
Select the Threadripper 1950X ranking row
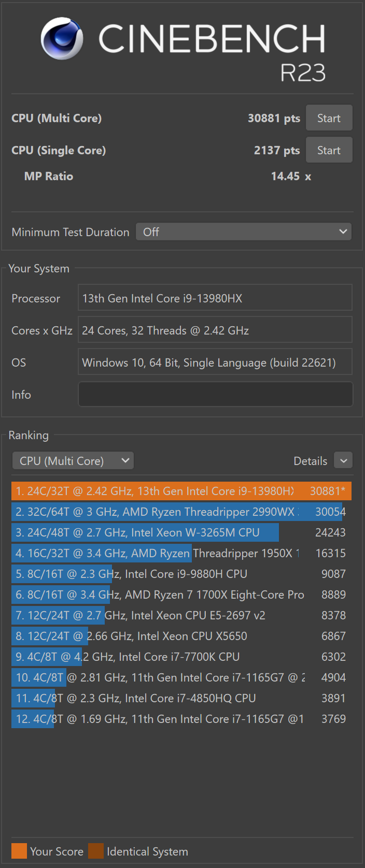[181, 553]
